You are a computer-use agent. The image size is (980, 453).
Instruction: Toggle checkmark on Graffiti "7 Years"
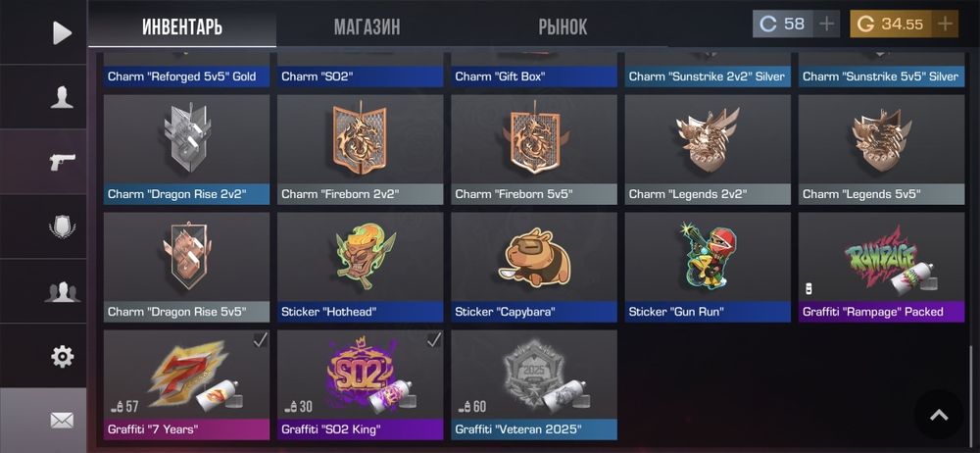(260, 339)
